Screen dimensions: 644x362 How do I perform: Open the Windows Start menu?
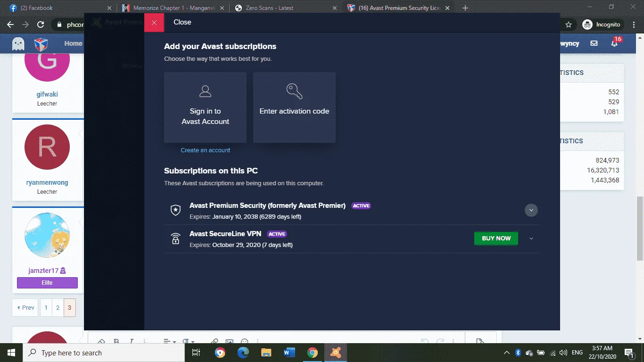(11, 353)
